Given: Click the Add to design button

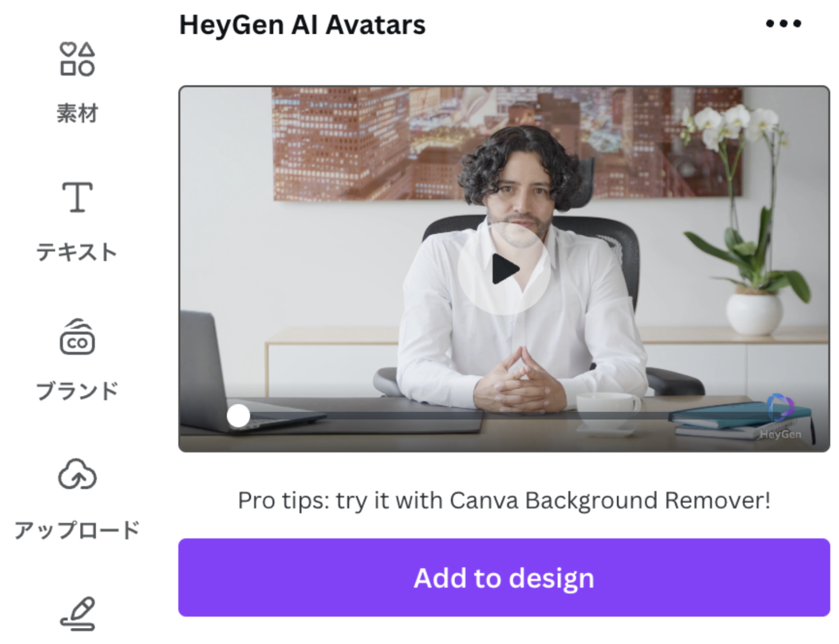Looking at the screenshot, I should (x=504, y=578).
